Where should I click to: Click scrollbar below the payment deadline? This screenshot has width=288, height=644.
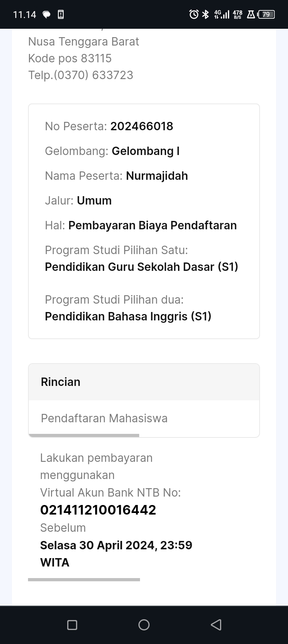click(84, 579)
